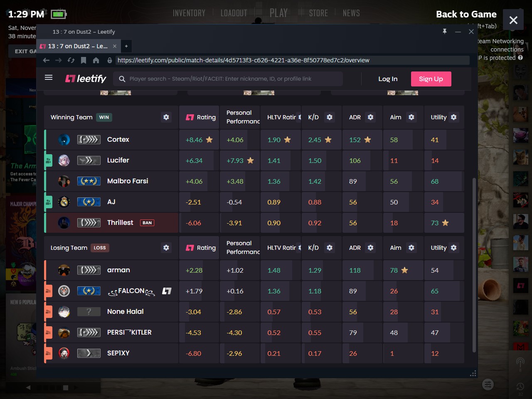Switch to the '13 : 7 on Dust2' browser tab
532x399 pixels.
click(x=78, y=46)
